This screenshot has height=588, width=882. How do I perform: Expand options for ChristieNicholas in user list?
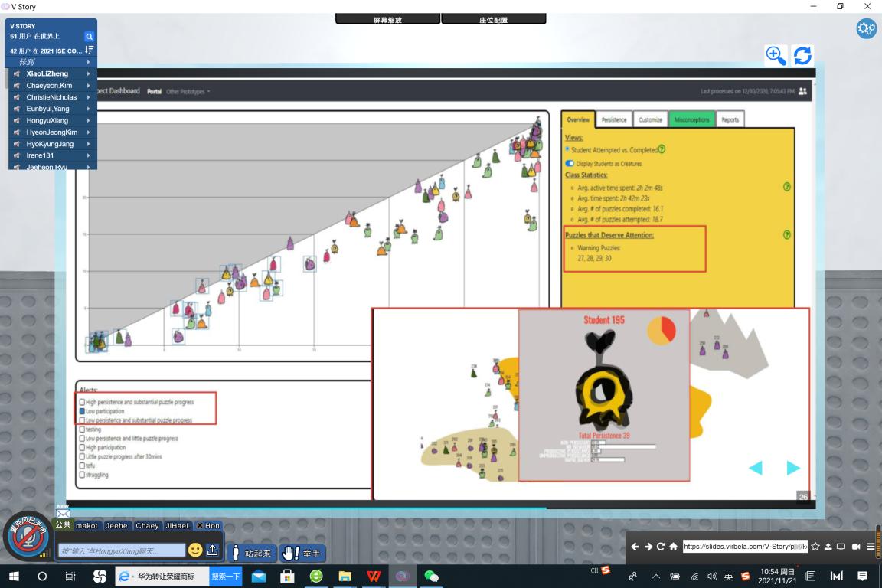click(88, 97)
